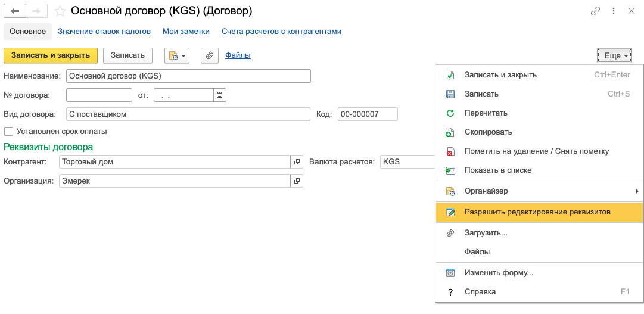Click the green Перечитать refresh icon
The image size is (644, 314).
tap(450, 113)
